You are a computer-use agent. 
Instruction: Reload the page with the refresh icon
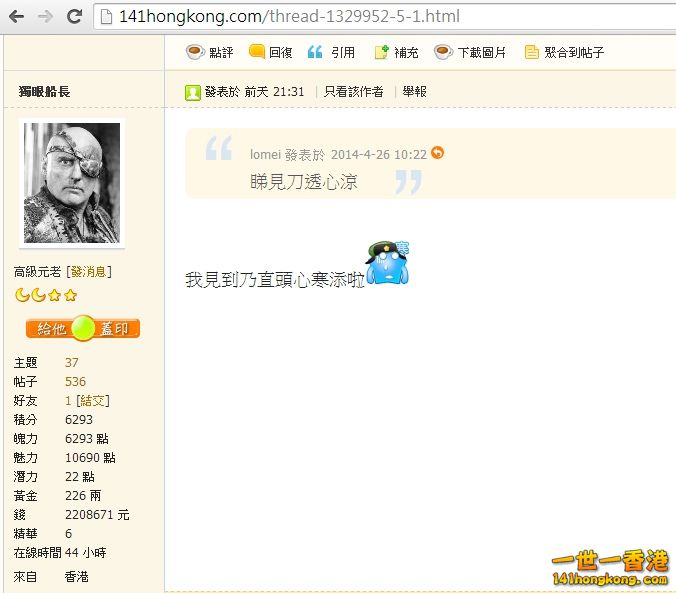(74, 16)
